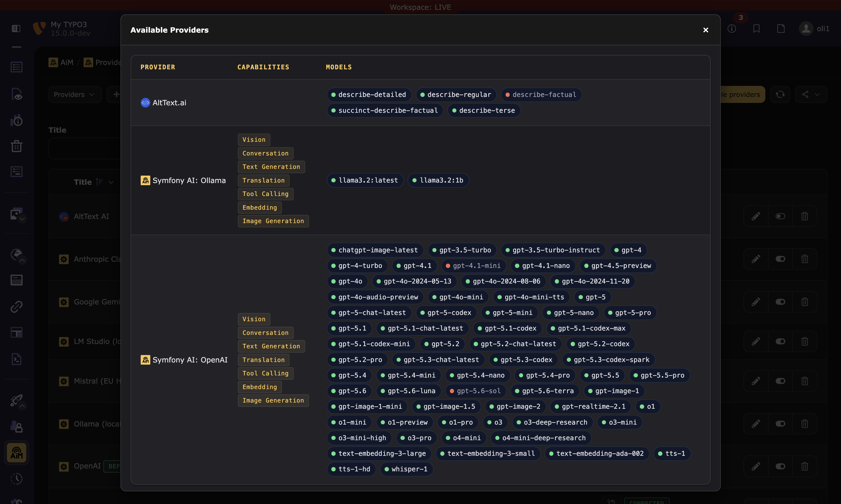Toggle the module menu sidebar icon

point(16,29)
